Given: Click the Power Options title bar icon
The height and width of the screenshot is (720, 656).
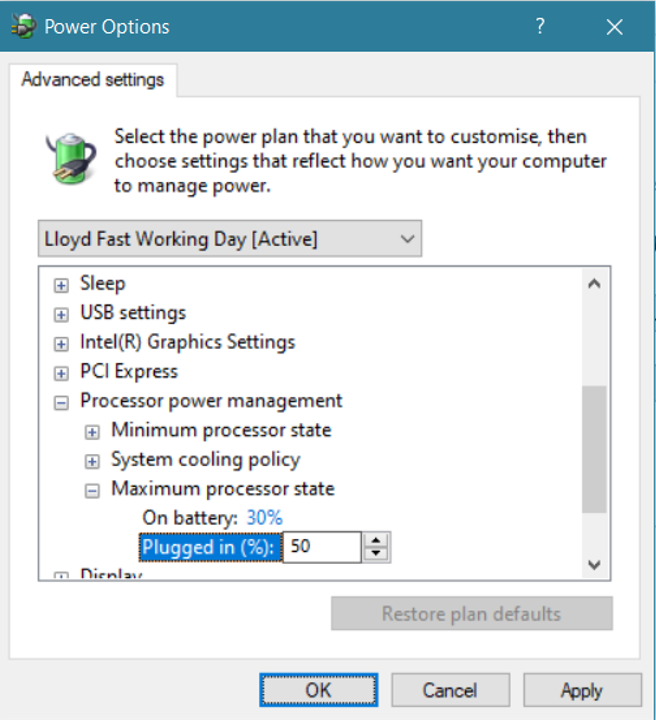Looking at the screenshot, I should click(x=21, y=26).
